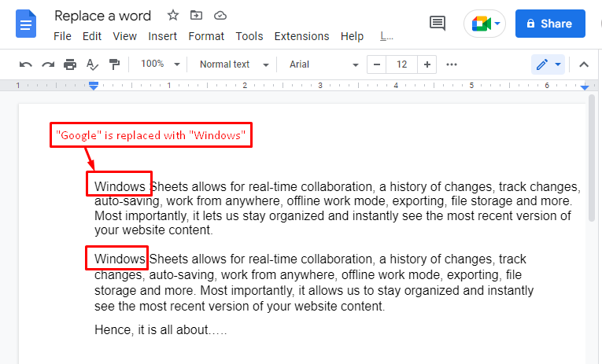This screenshot has height=364, width=602.
Task: Collapse the menus with the up chevron
Action: coord(584,64)
